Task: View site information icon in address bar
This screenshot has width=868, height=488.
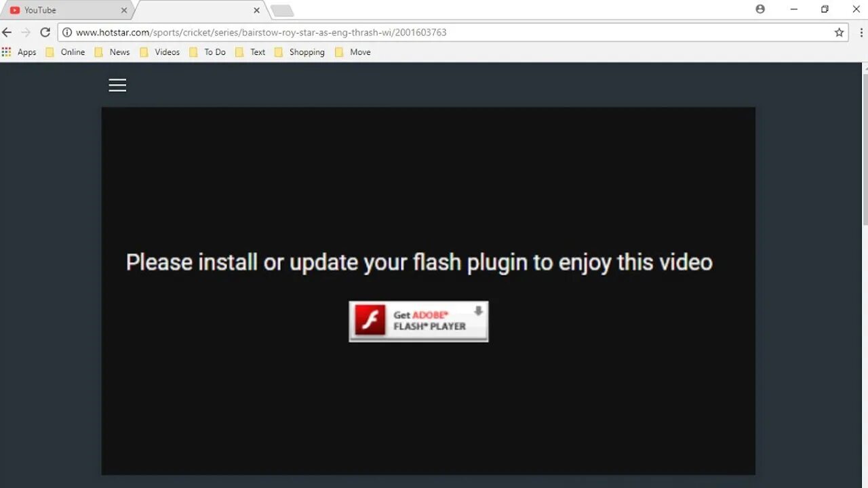Action: point(67,32)
